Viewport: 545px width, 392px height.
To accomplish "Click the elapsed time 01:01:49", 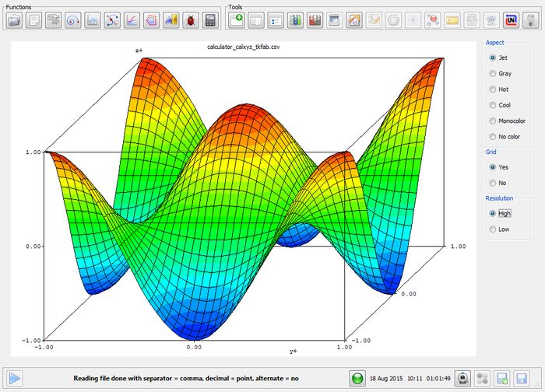I will (438, 379).
